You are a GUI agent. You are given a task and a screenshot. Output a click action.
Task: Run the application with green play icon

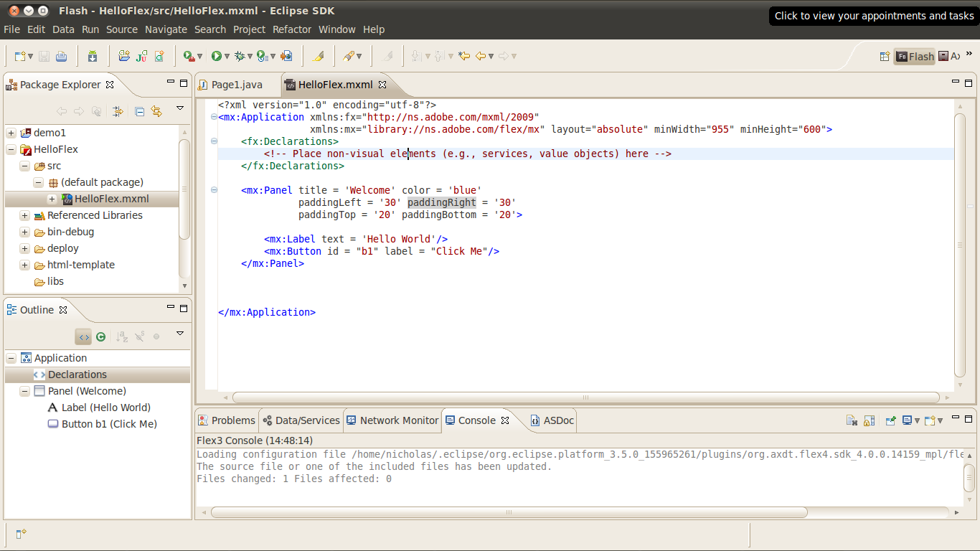(216, 56)
